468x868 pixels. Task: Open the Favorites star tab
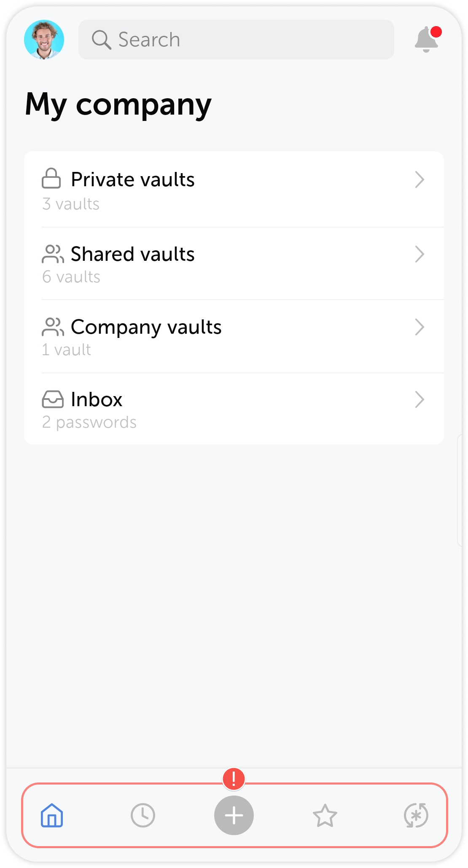(325, 815)
